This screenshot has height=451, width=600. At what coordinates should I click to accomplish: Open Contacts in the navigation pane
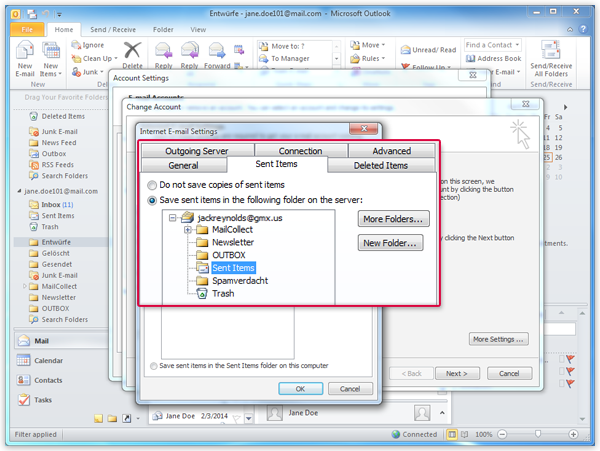pos(48,380)
